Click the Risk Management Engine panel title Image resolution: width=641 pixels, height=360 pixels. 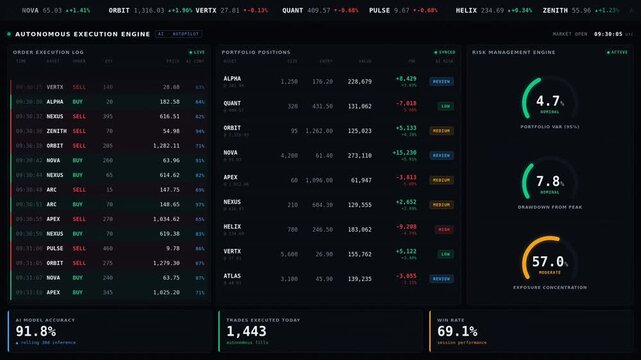point(513,52)
